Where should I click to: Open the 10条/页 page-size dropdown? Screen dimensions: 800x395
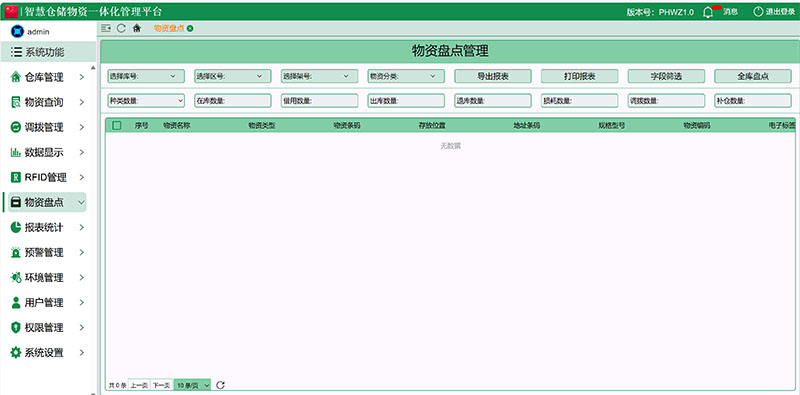pyautogui.click(x=192, y=385)
